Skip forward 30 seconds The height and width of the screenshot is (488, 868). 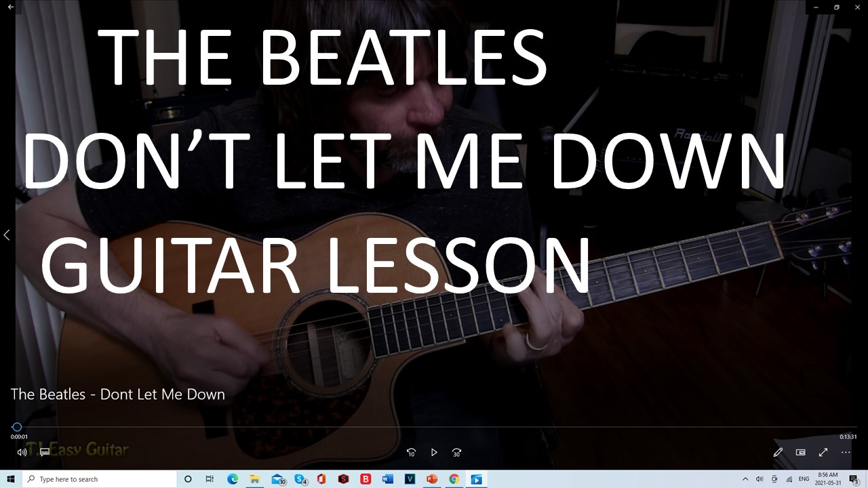(456, 452)
